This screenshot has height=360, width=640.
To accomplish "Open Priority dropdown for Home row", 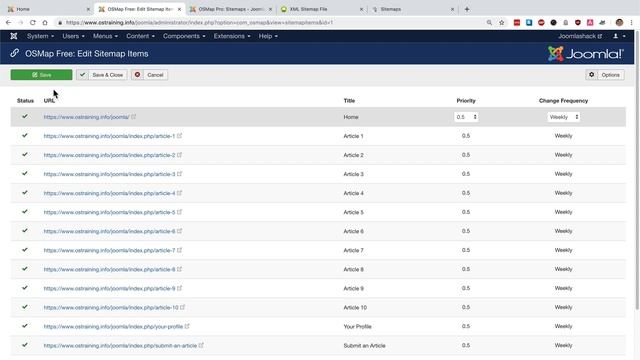I will (x=466, y=117).
